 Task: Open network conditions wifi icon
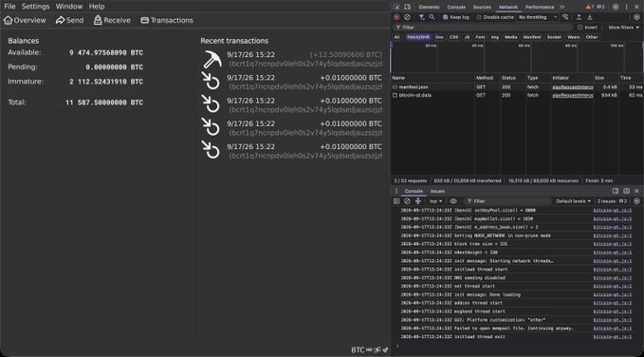(565, 17)
